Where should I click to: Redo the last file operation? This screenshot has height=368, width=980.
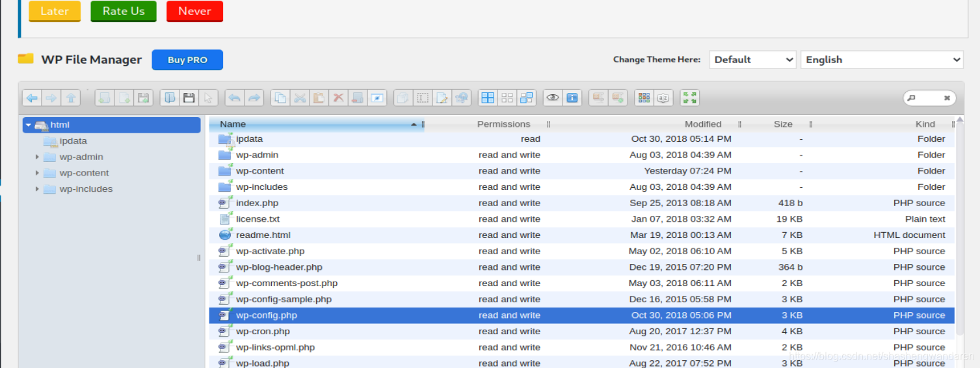click(254, 98)
